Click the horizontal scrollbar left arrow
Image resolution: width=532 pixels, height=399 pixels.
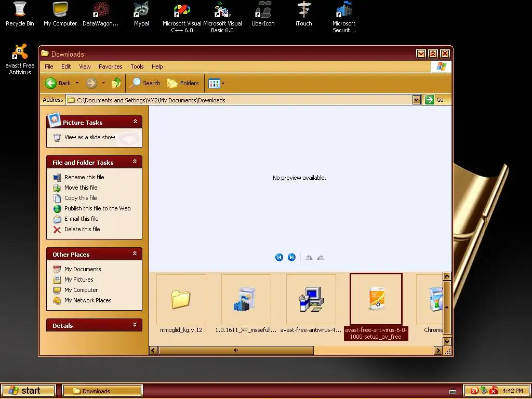point(153,350)
